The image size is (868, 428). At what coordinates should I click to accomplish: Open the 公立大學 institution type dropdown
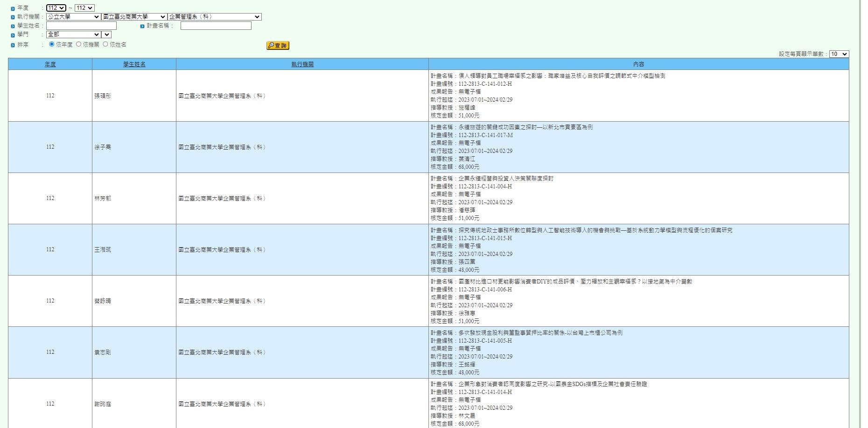pos(73,17)
